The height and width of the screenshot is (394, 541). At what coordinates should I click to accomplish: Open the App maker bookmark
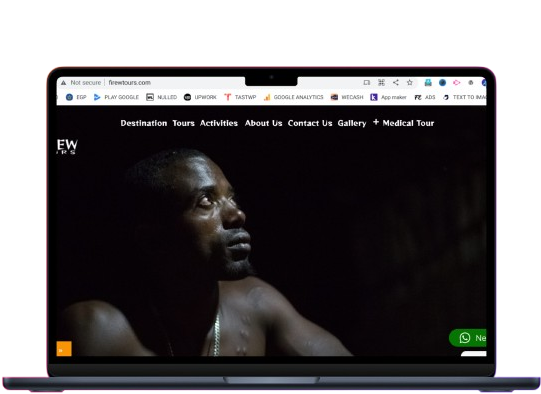(388, 97)
